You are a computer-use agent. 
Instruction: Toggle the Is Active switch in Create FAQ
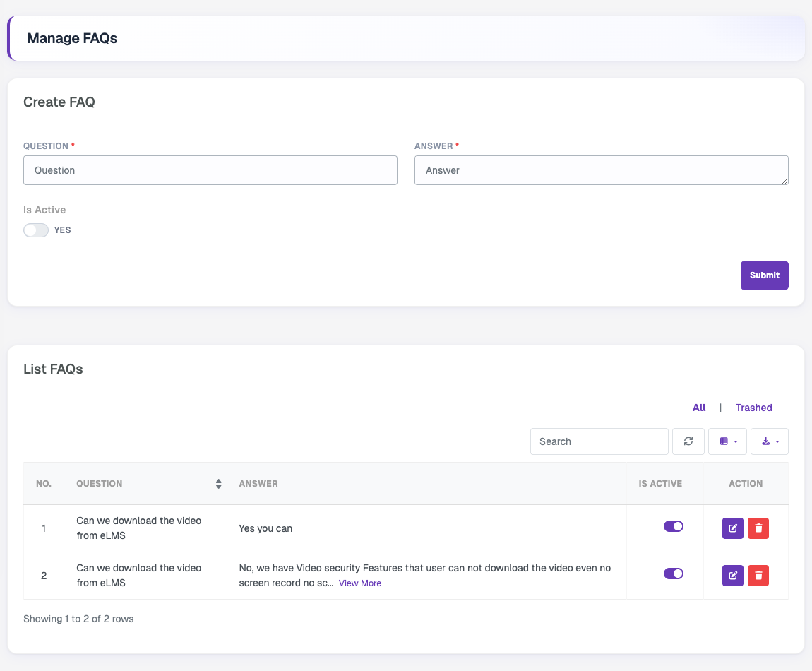pyautogui.click(x=36, y=230)
